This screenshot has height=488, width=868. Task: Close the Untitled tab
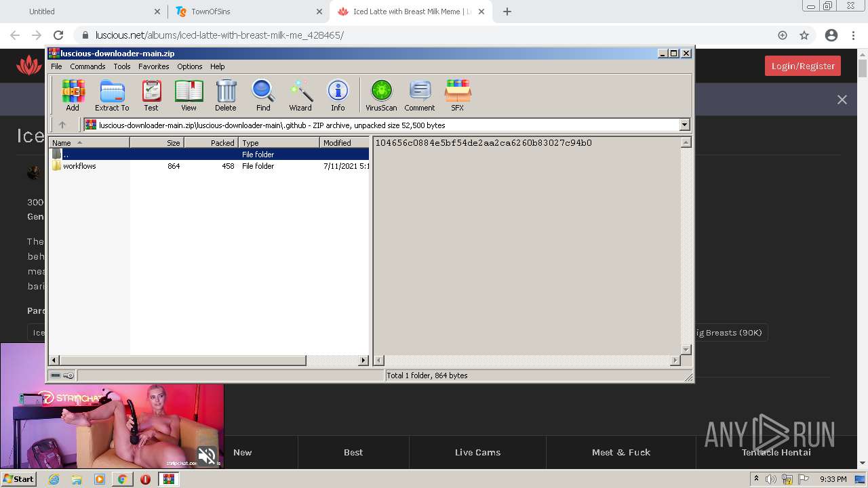(x=157, y=12)
